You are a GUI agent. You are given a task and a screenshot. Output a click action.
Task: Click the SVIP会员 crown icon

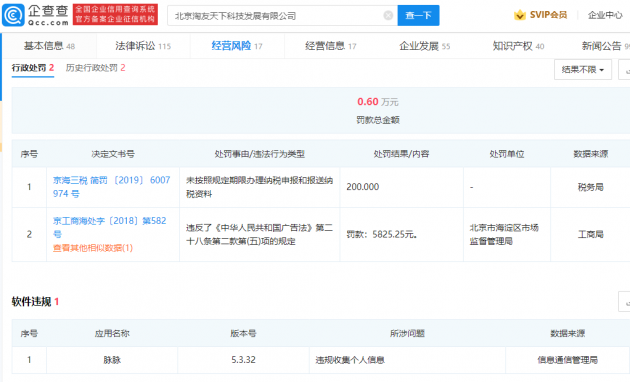[x=520, y=15]
